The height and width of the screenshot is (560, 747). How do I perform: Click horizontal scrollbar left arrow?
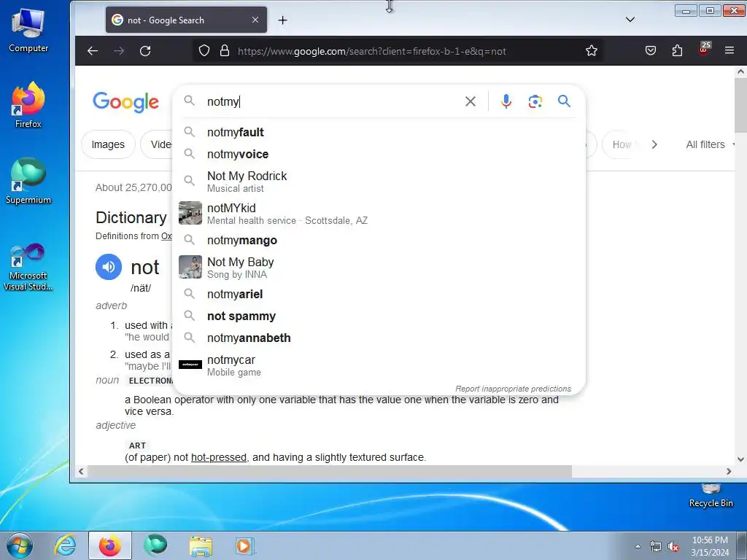[x=81, y=471]
